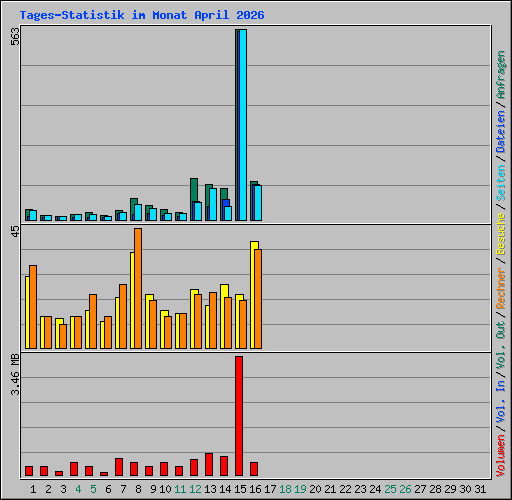Click the "Dateien" legend word
Viewport: 512px width, 500px height.
[x=501, y=131]
